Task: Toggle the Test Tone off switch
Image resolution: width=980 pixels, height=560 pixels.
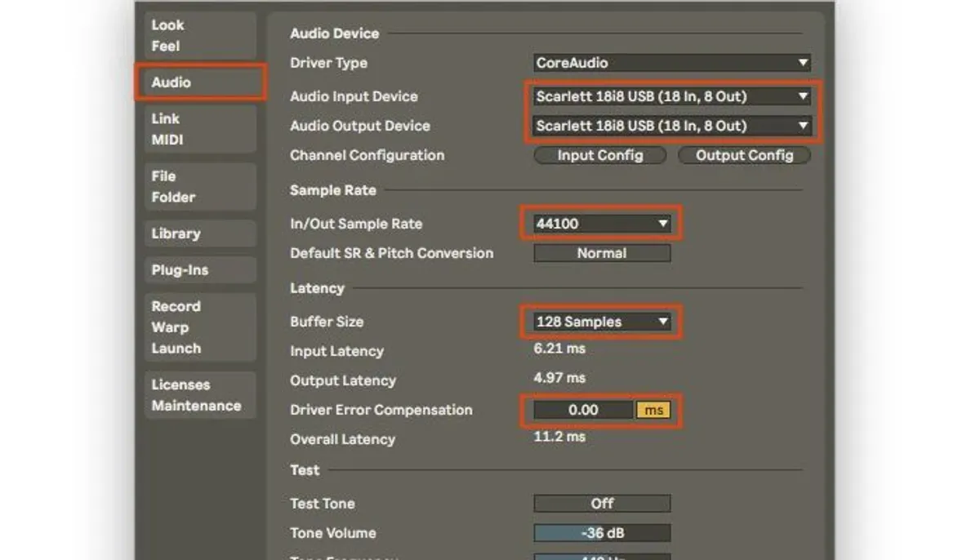Action: tap(601, 503)
